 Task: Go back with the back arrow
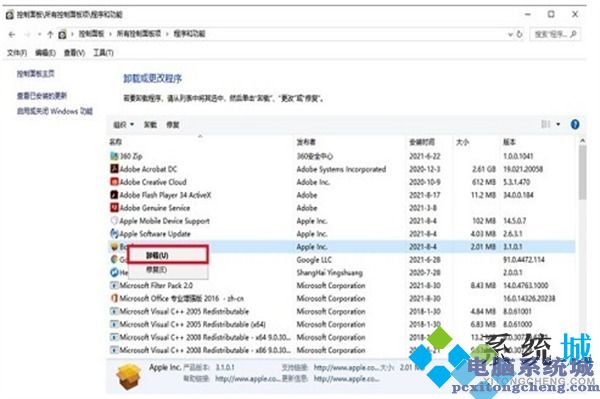12,34
